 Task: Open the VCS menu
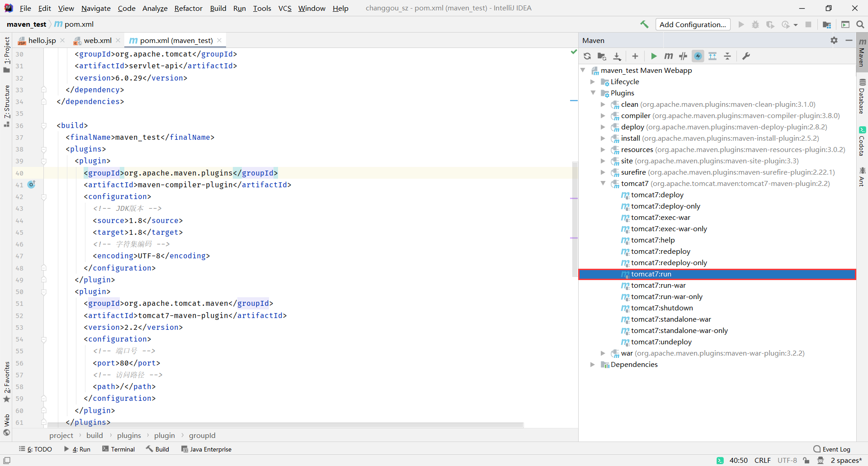click(285, 8)
